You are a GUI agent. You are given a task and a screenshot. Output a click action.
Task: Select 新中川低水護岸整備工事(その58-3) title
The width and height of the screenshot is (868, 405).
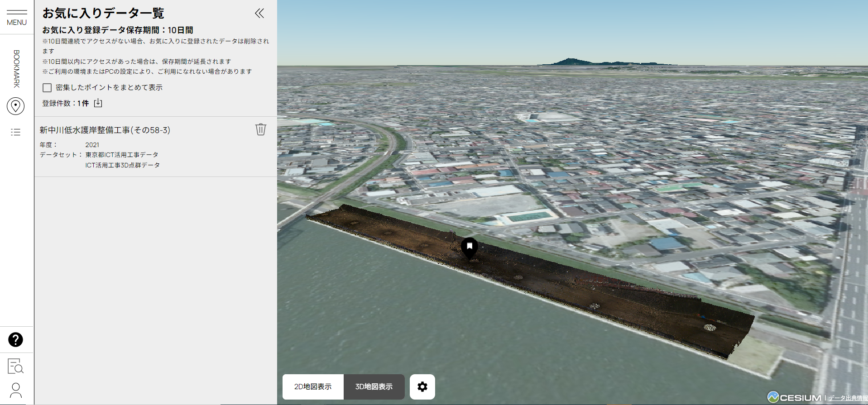[105, 130]
